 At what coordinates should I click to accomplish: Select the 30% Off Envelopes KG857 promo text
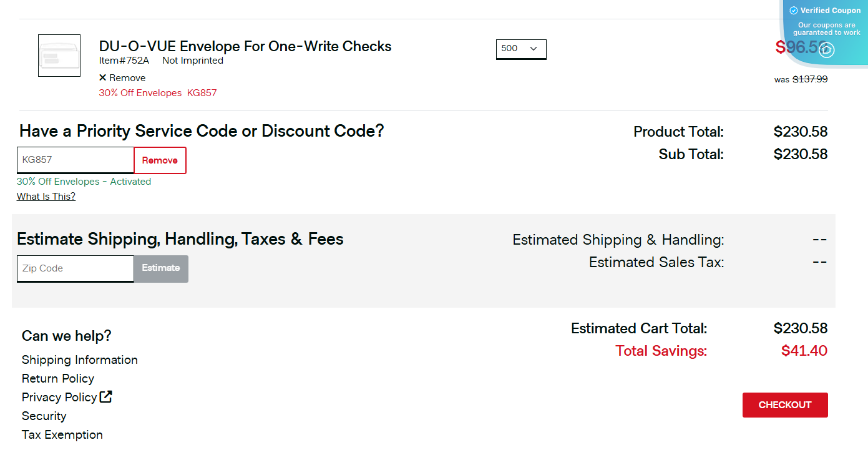pos(157,92)
